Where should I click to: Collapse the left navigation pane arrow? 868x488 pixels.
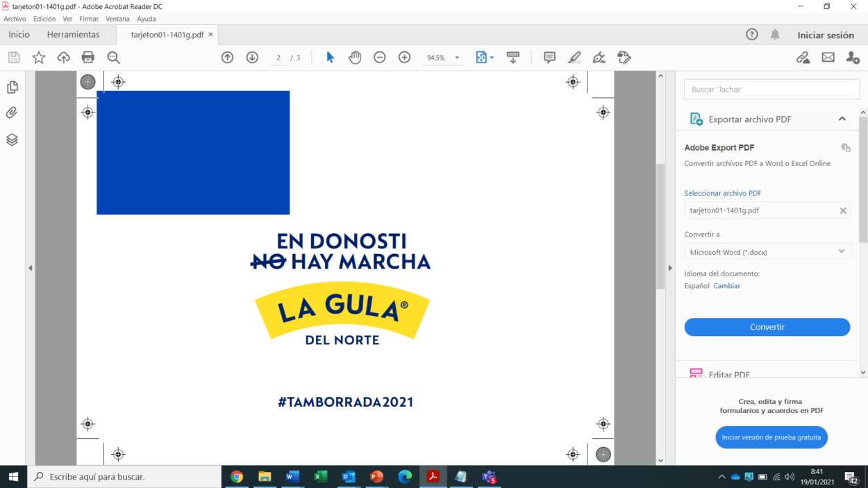pyautogui.click(x=30, y=268)
